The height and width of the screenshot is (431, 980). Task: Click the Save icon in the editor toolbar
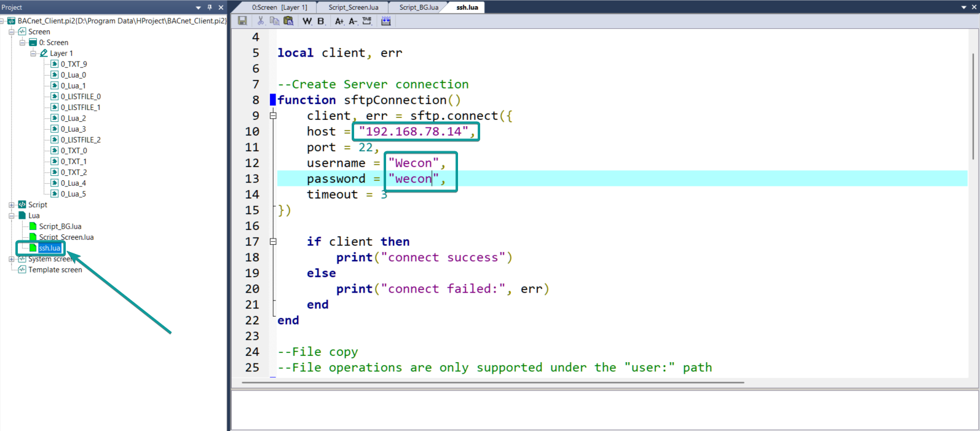[242, 21]
